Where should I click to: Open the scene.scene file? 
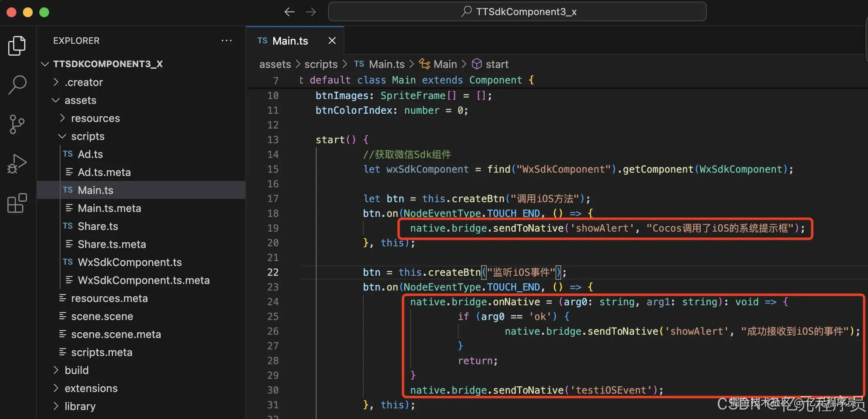141,316
